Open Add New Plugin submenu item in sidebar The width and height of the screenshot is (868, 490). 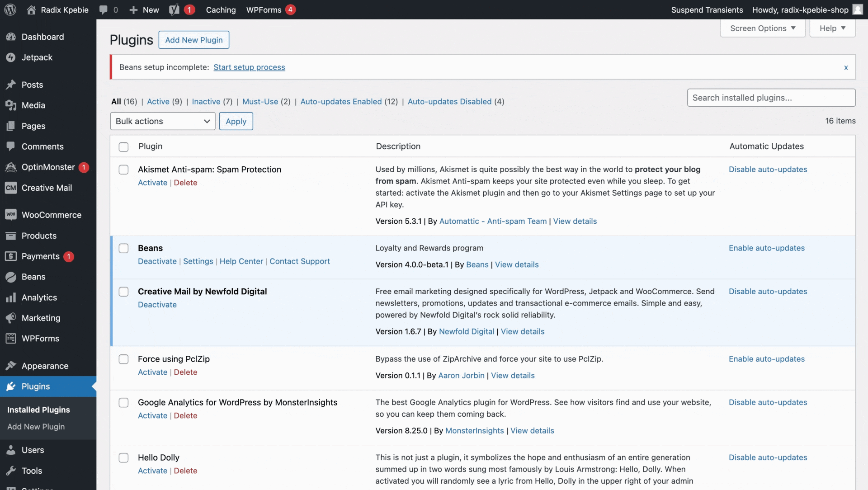(36, 427)
